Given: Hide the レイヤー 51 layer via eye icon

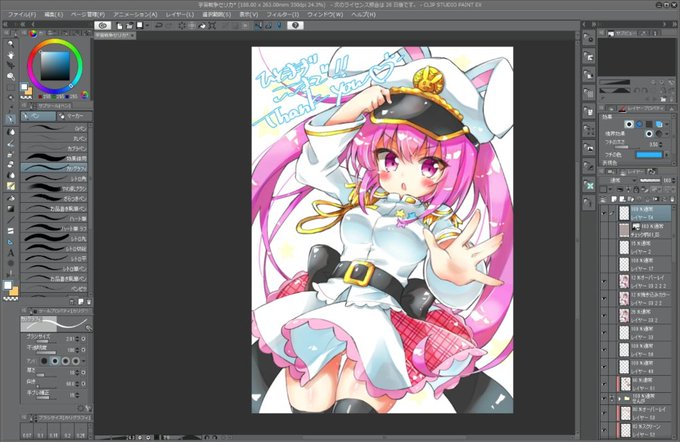Looking at the screenshot, I should tap(604, 384).
